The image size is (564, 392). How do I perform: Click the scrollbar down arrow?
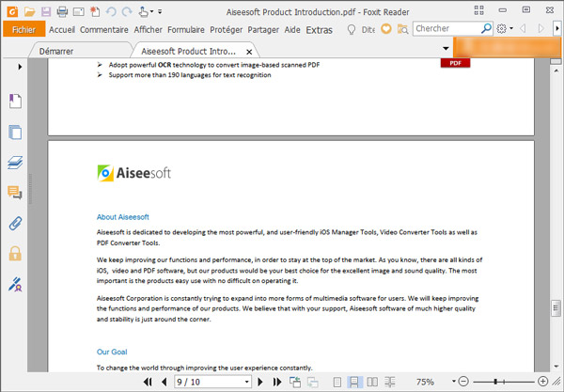[x=556, y=366]
